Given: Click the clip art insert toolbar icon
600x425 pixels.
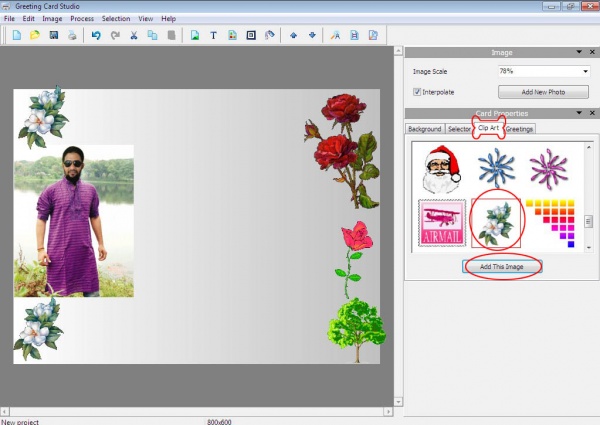Looking at the screenshot, I should (232, 35).
